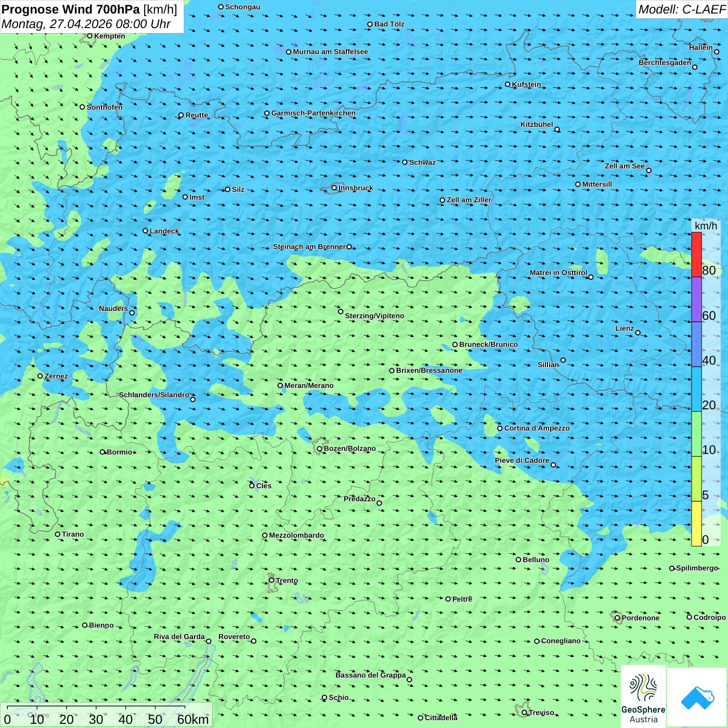
Task: Click the green 10 km/h legend swatch
Action: click(x=696, y=434)
